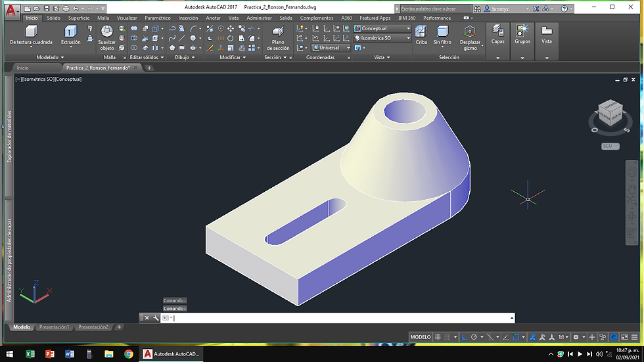Click the ViewCube in the viewport
Viewport: 644px width, 362px height.
click(x=610, y=112)
